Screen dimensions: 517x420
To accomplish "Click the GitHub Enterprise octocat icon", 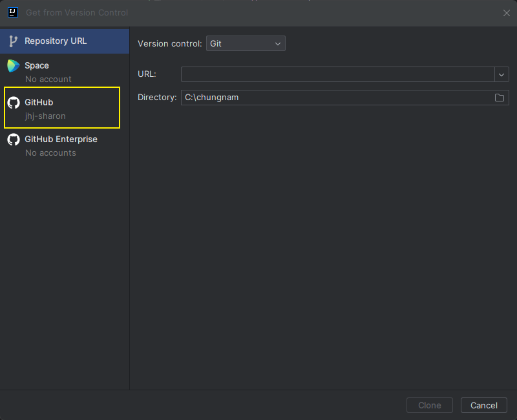I will [x=14, y=140].
